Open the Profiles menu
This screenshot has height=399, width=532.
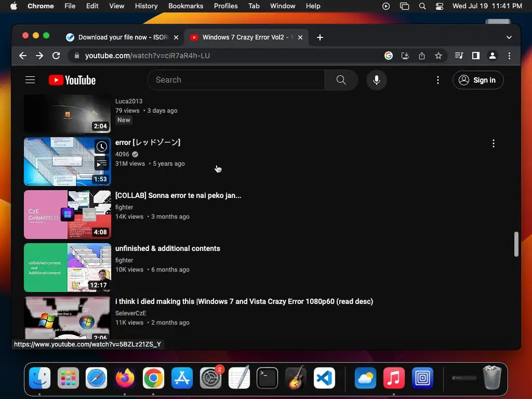pyautogui.click(x=225, y=6)
